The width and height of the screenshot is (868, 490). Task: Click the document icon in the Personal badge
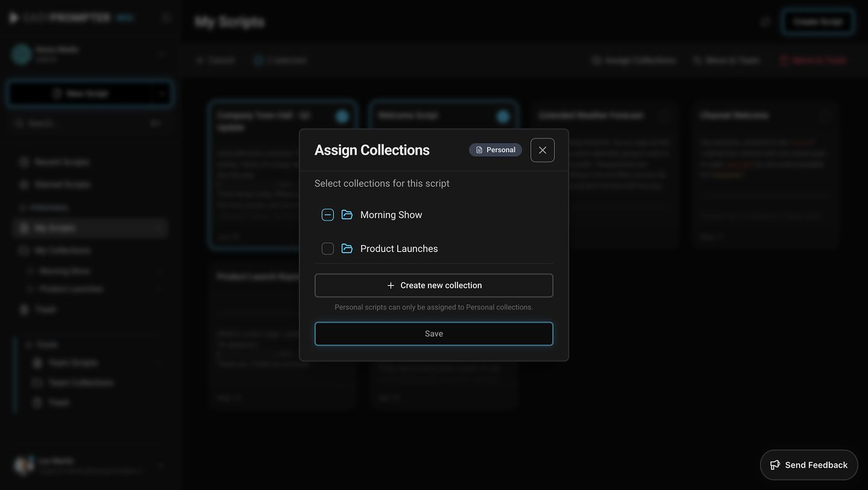[x=479, y=150]
